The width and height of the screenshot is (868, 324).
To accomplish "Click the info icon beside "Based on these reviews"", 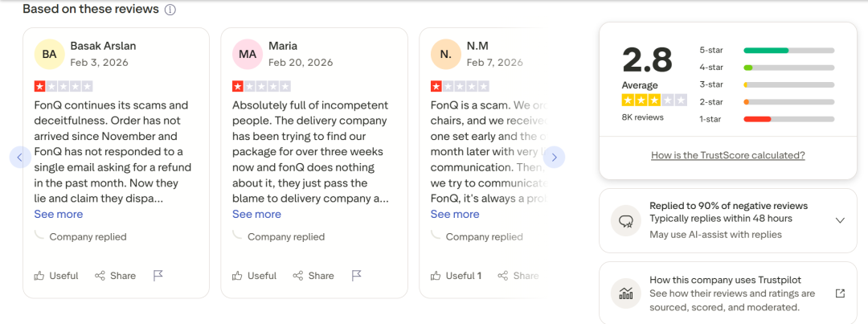I will [170, 10].
